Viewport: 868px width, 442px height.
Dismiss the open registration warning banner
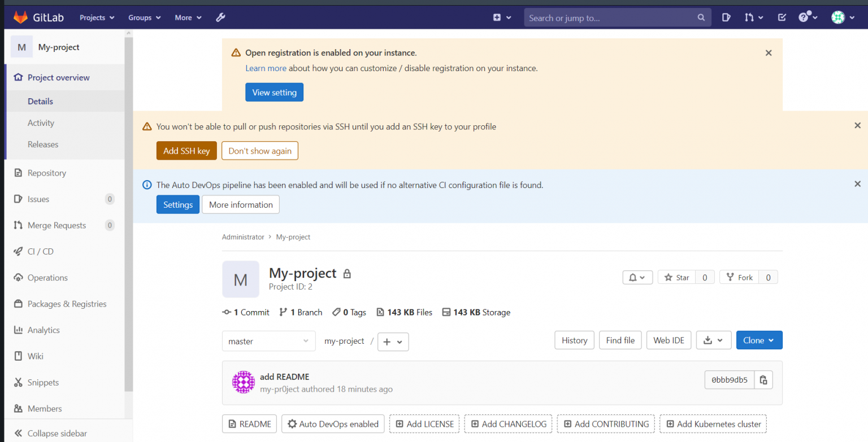(x=769, y=52)
